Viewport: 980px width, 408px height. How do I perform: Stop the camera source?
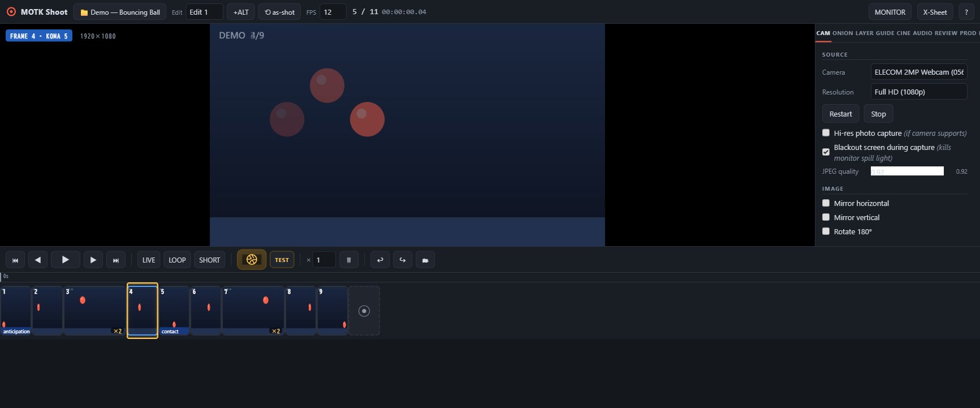pos(878,114)
